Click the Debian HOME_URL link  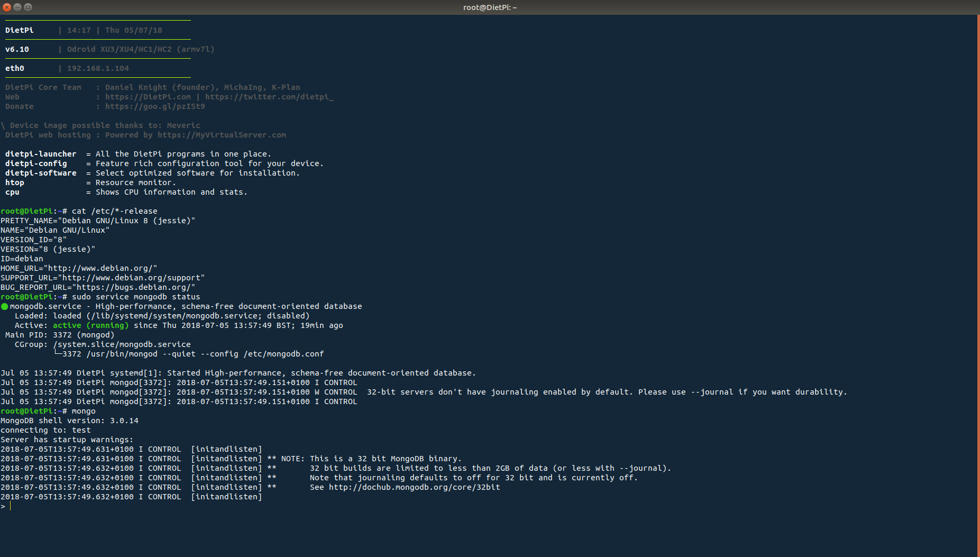coord(100,268)
